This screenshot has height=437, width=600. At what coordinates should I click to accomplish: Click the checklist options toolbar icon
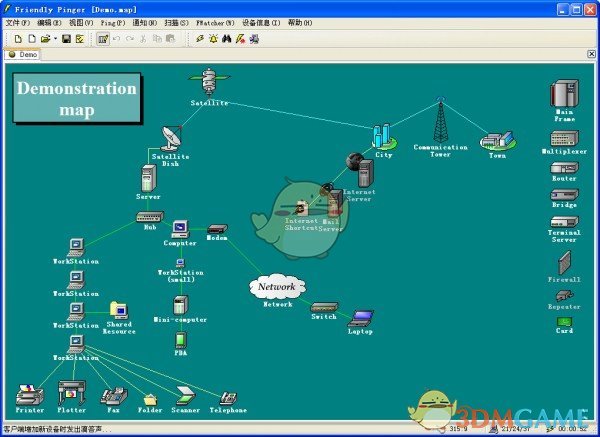(80, 39)
